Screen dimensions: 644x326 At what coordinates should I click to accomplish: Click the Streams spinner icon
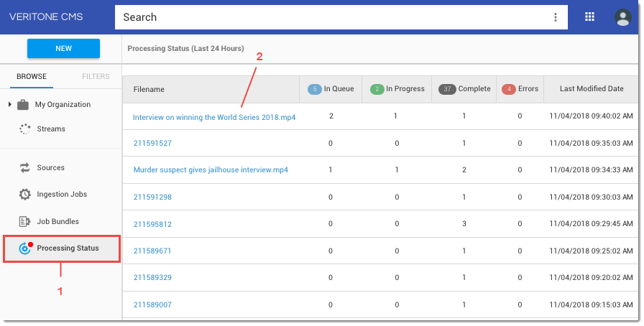(24, 129)
